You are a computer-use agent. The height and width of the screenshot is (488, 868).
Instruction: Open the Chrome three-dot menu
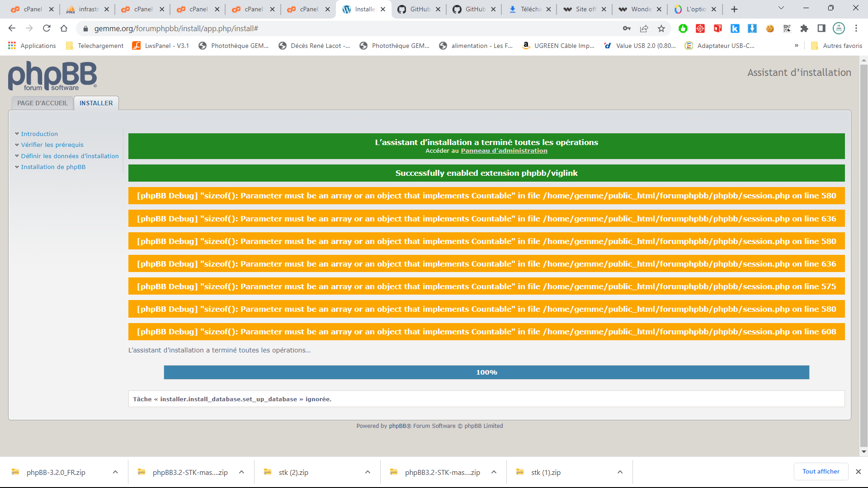856,28
